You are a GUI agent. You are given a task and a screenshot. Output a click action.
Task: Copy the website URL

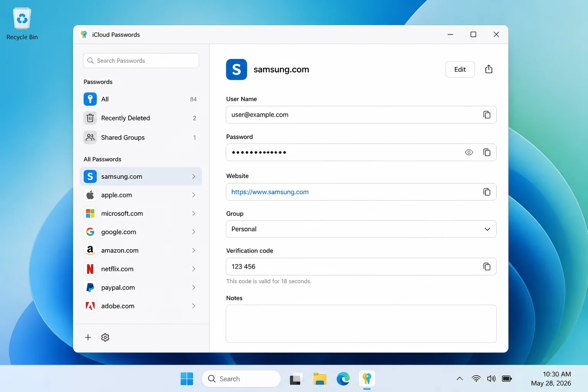pos(487,192)
